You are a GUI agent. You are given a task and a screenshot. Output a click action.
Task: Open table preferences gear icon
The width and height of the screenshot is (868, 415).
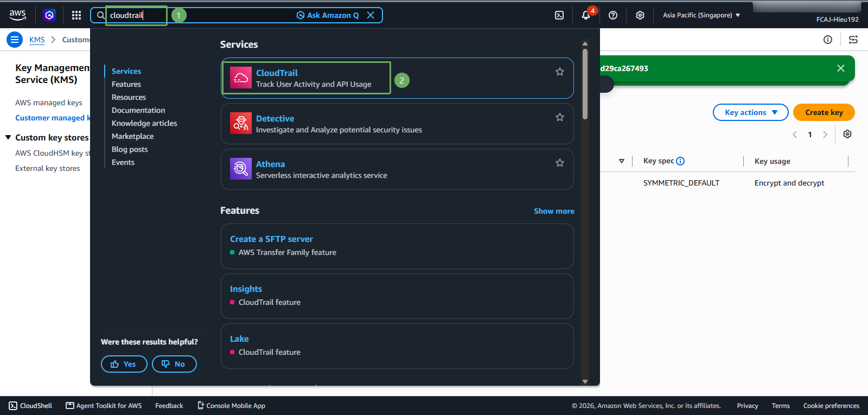(847, 134)
